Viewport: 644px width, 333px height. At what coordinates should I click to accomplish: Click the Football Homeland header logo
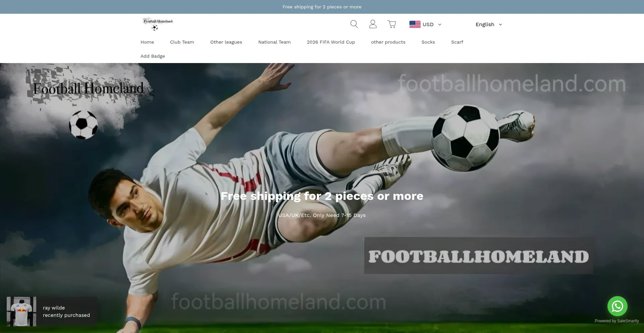click(x=157, y=24)
